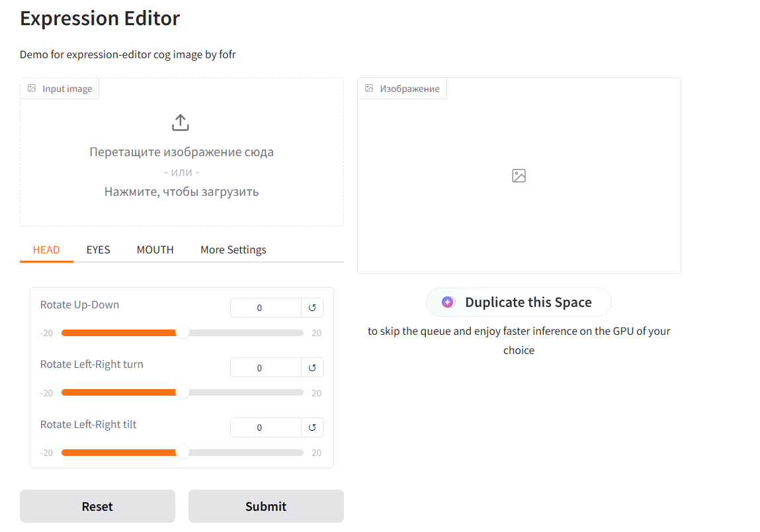Switch to the HEAD tab

tap(46, 249)
